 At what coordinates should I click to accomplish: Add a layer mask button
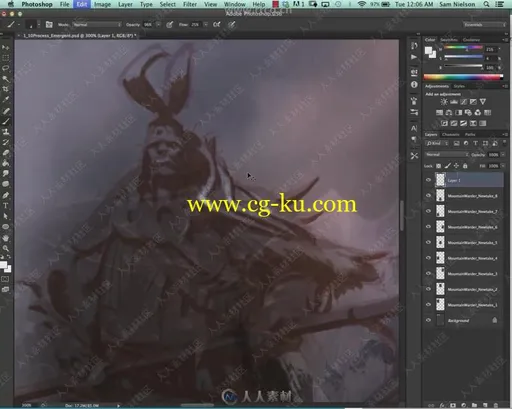(453, 405)
